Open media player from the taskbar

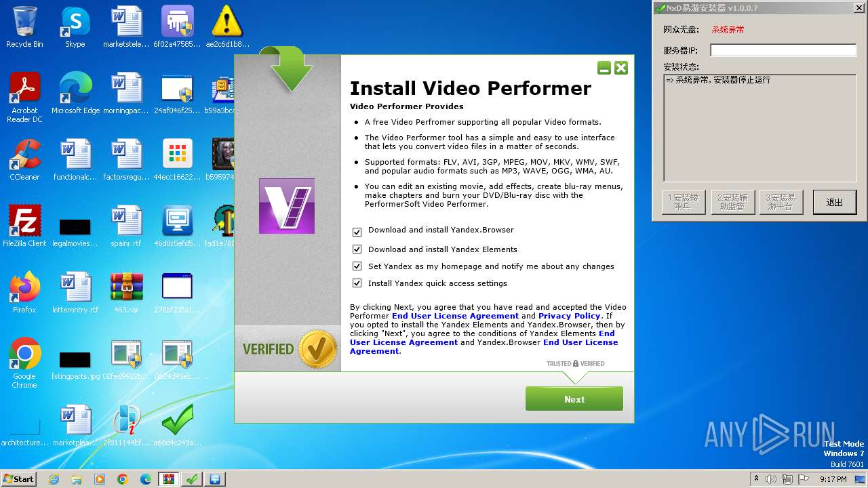click(100, 479)
